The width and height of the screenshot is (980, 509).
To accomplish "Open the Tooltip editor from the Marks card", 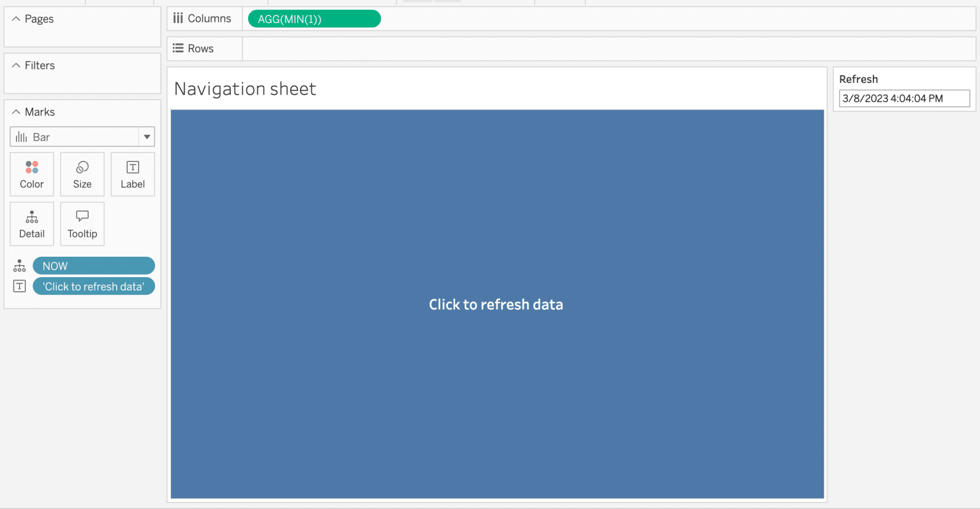I will (x=82, y=224).
